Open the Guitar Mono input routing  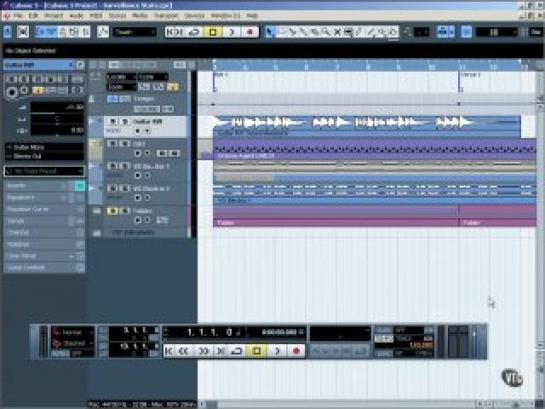click(x=44, y=147)
